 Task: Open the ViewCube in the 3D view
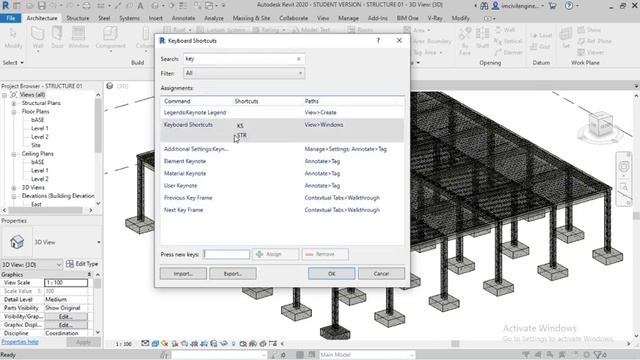coord(601,124)
